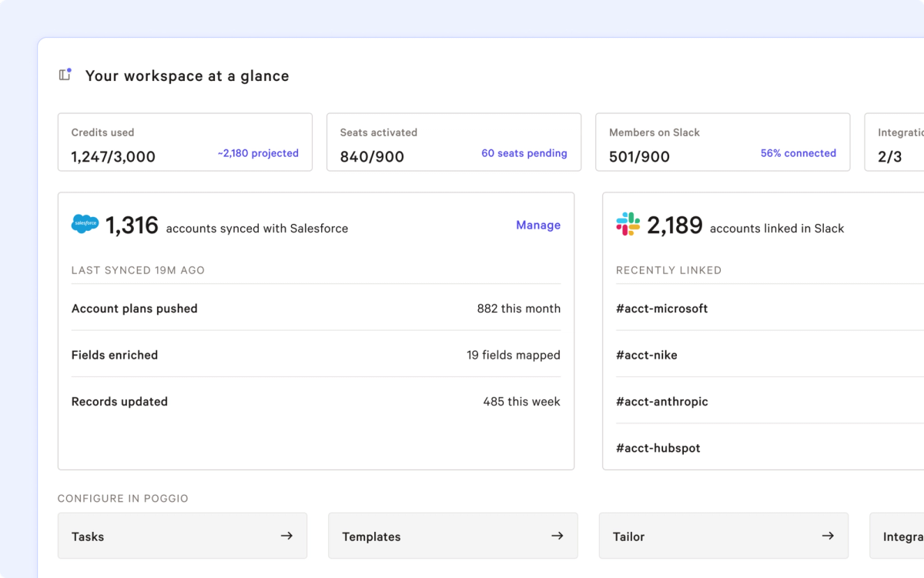Click the workspace panel icon beside the title
Screen dimensions: 924x578
[x=65, y=75]
